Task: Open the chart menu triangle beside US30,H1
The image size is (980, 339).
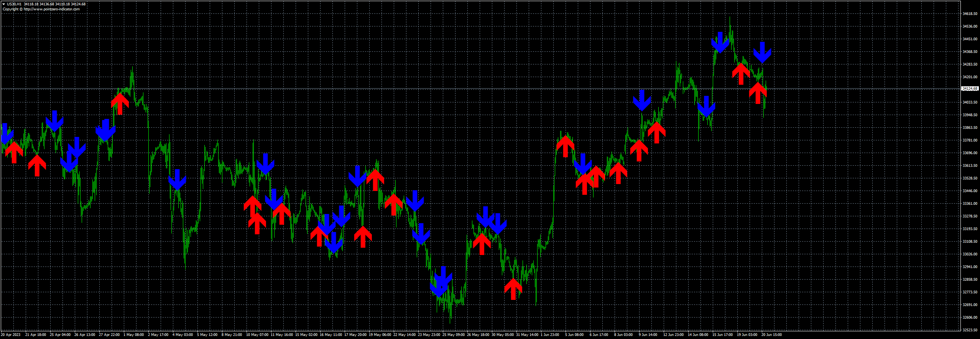Action: coord(3,4)
